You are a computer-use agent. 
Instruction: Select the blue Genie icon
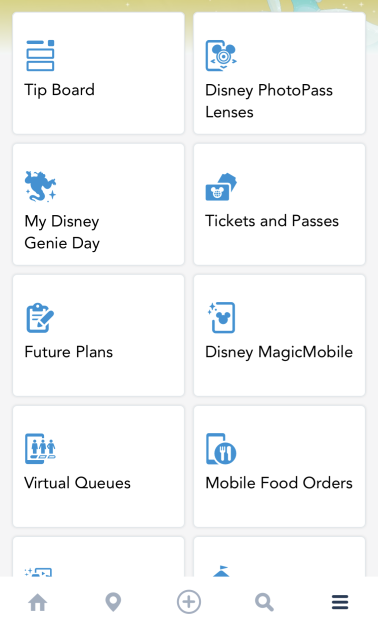(x=40, y=186)
